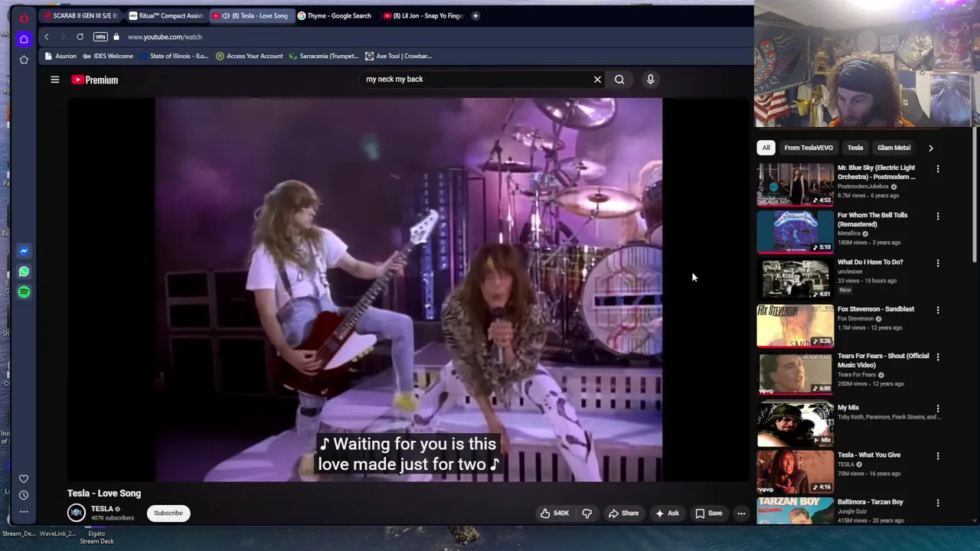Switch to Ritual Compact Assist tab
Screen dimensions: 980x551
coord(166,15)
